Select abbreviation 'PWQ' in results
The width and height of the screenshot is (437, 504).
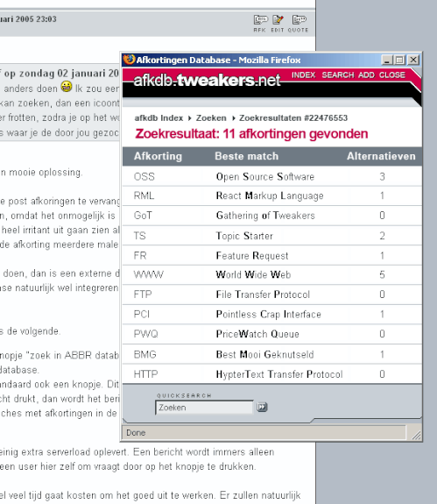pyautogui.click(x=145, y=334)
